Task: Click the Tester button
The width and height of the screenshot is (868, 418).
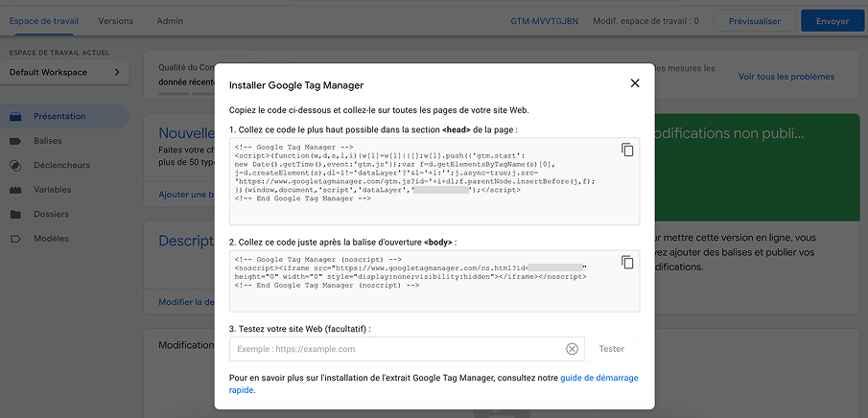Action: pyautogui.click(x=612, y=349)
